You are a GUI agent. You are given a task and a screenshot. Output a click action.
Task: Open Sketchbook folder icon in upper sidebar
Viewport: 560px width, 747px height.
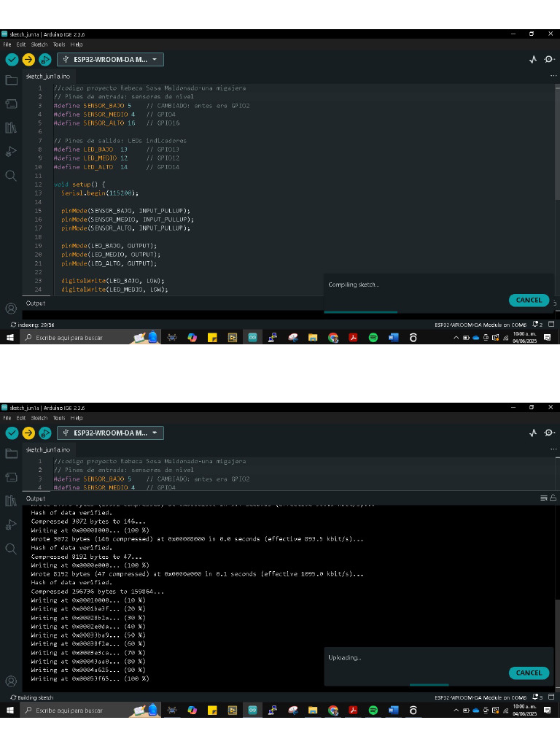pos(11,80)
